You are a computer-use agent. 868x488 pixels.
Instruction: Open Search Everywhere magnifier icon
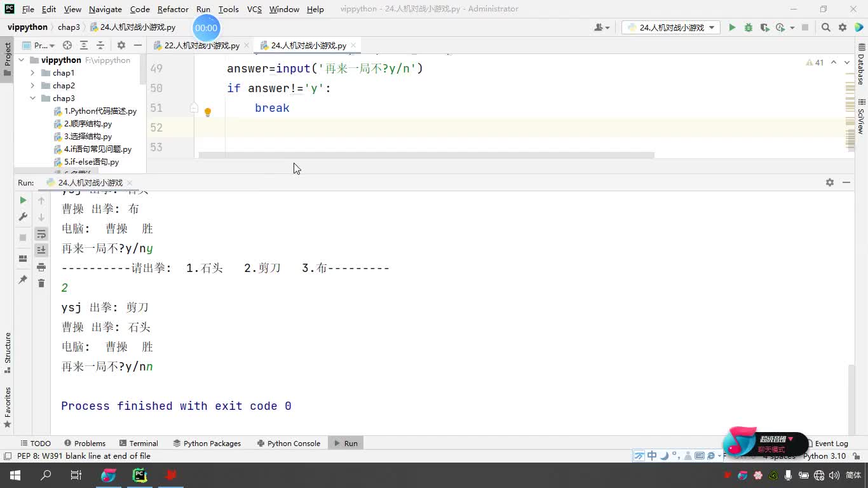coord(825,27)
